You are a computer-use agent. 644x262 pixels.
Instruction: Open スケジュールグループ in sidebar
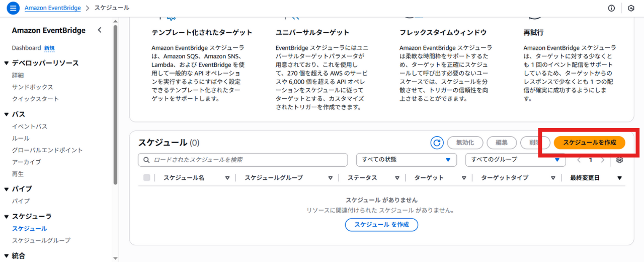[x=41, y=240]
